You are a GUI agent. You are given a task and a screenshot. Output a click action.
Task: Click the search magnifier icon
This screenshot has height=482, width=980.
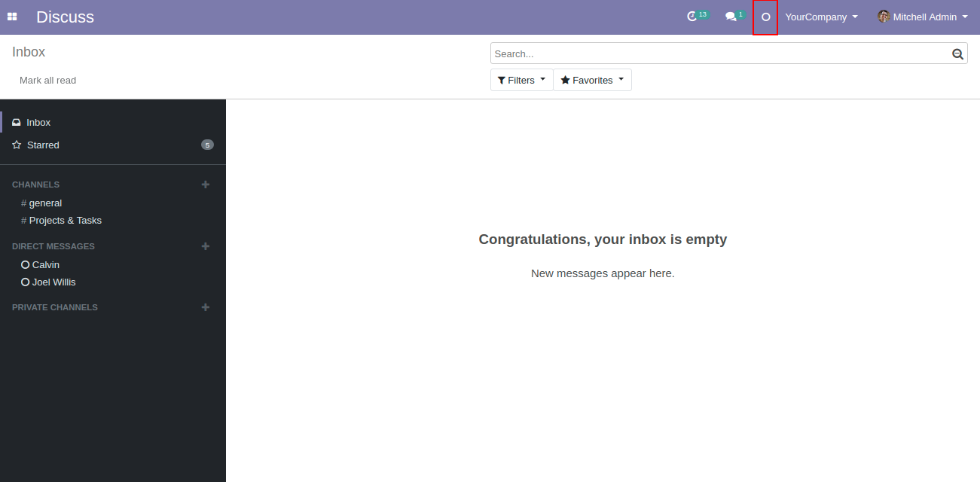[958, 53]
